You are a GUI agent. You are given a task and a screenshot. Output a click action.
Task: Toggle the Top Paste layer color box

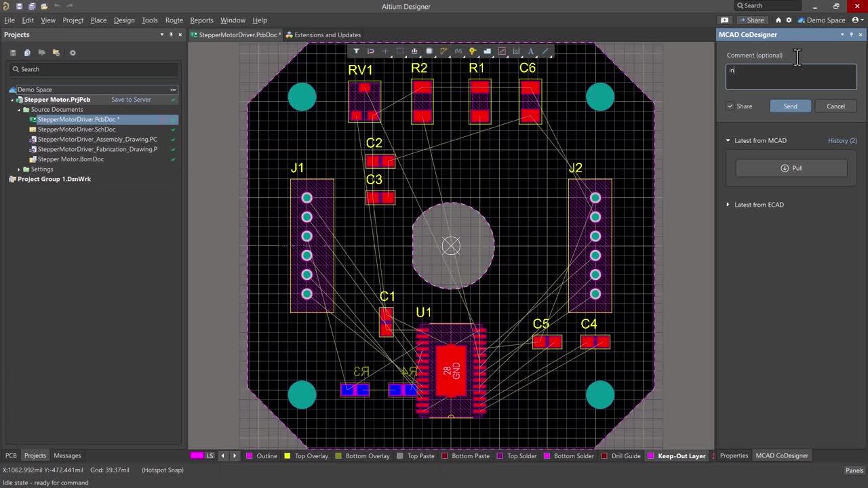click(400, 456)
